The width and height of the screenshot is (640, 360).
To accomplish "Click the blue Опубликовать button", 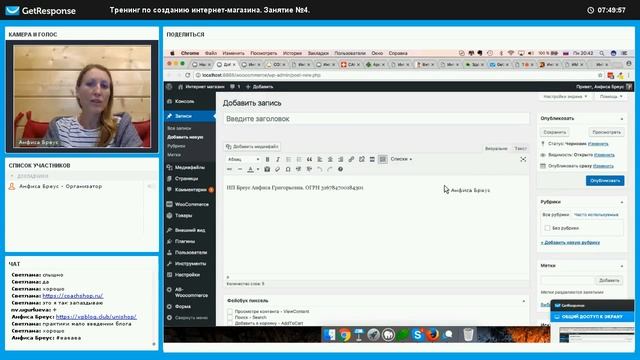I will [605, 180].
